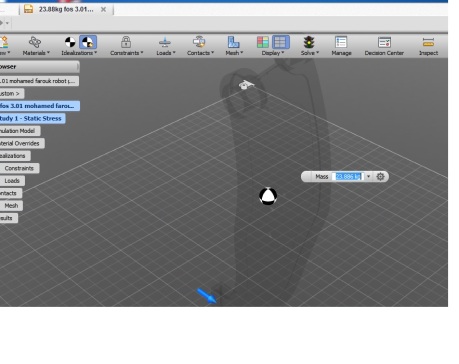This screenshot has height=364, width=459.
Task: Click the Decision Center toolbar label
Action: [x=384, y=53]
